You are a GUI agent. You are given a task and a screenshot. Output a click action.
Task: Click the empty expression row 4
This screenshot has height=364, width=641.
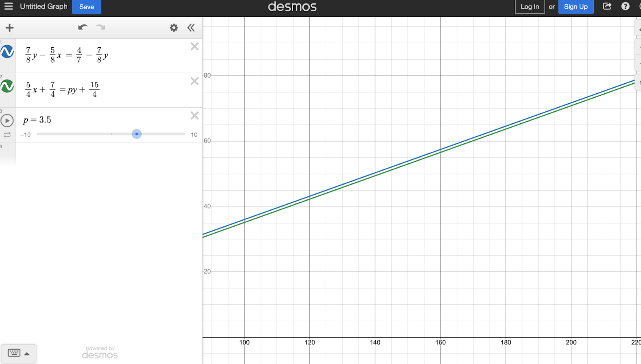point(109,154)
